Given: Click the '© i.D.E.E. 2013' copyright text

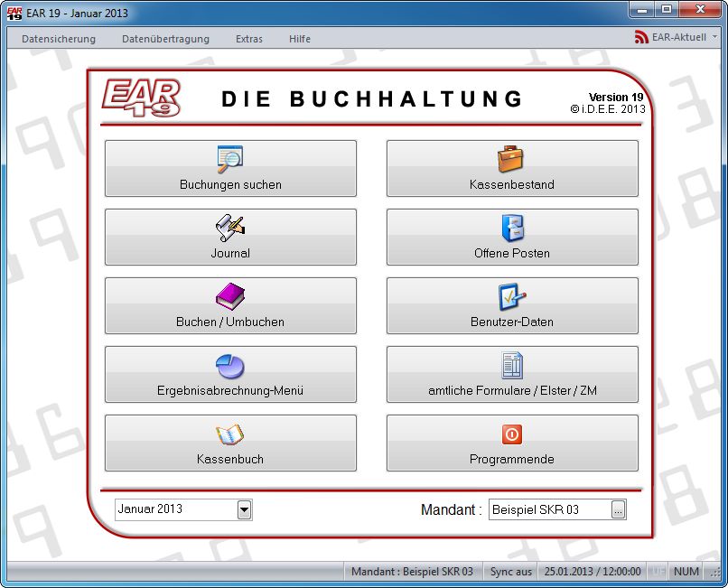Looking at the screenshot, I should [x=608, y=109].
